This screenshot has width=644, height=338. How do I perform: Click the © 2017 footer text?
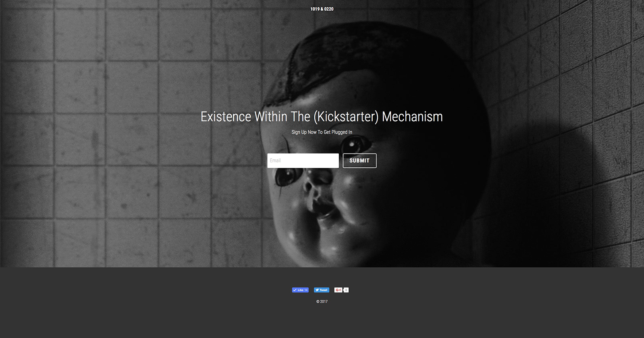pos(322,302)
